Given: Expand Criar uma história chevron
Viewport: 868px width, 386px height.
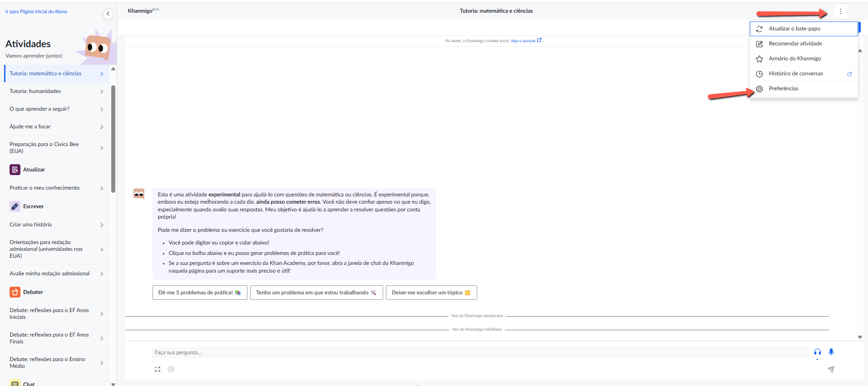Looking at the screenshot, I should click(x=102, y=225).
